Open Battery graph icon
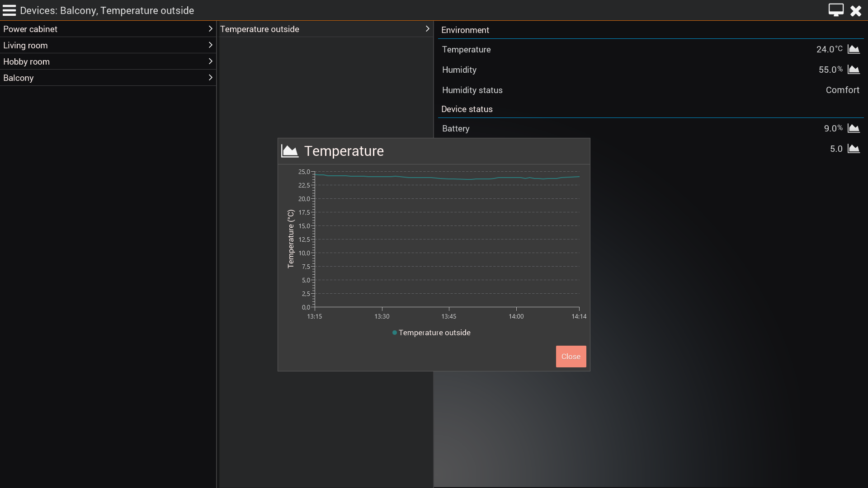This screenshot has width=868, height=488. (x=853, y=128)
